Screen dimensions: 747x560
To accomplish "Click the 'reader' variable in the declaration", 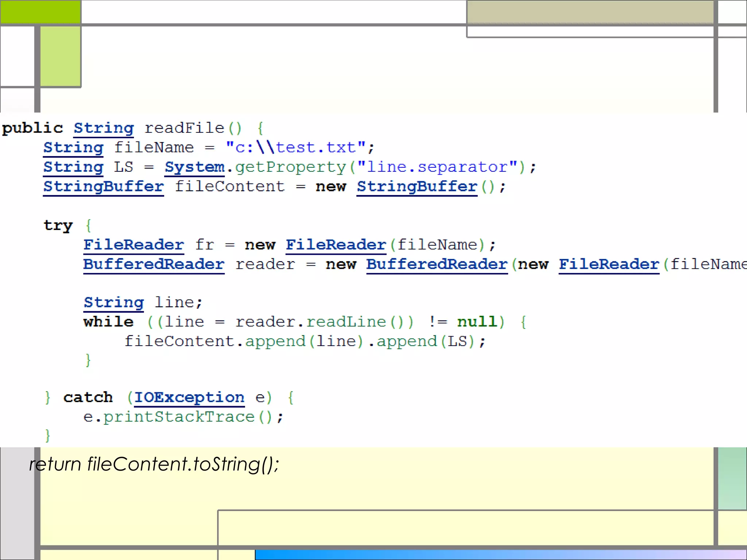I will pos(265,264).
